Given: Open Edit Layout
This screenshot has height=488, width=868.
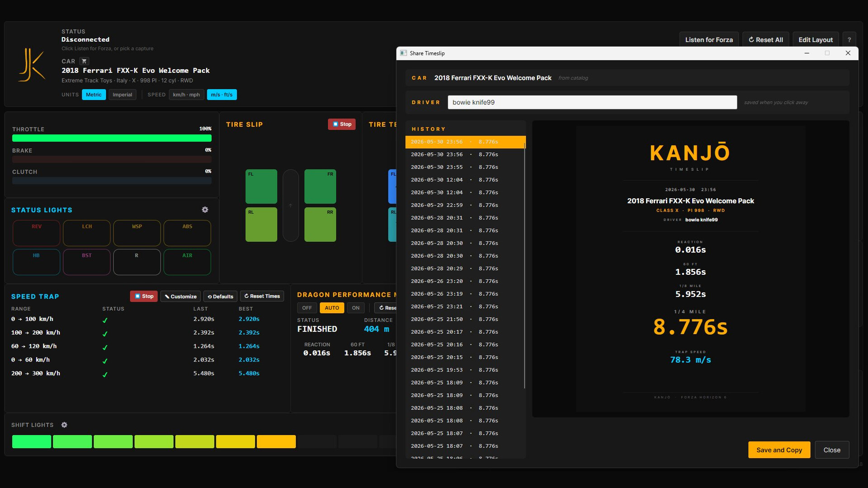Looking at the screenshot, I should click(x=816, y=40).
